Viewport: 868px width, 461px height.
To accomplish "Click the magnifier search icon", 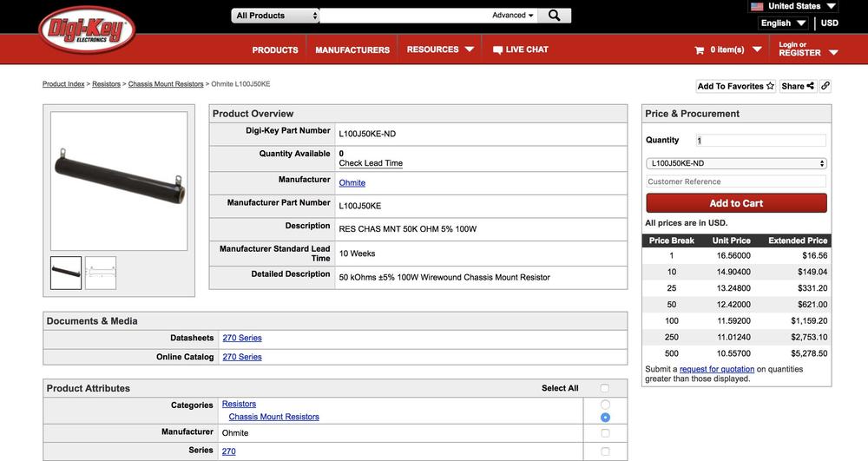I will (x=554, y=16).
